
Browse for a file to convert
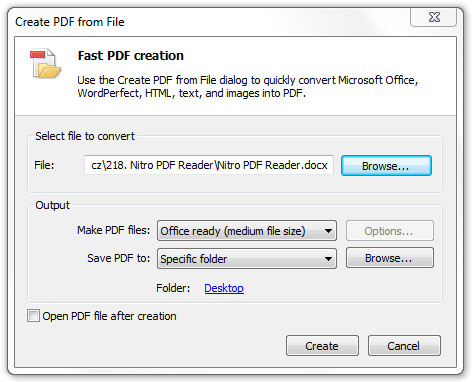point(386,166)
